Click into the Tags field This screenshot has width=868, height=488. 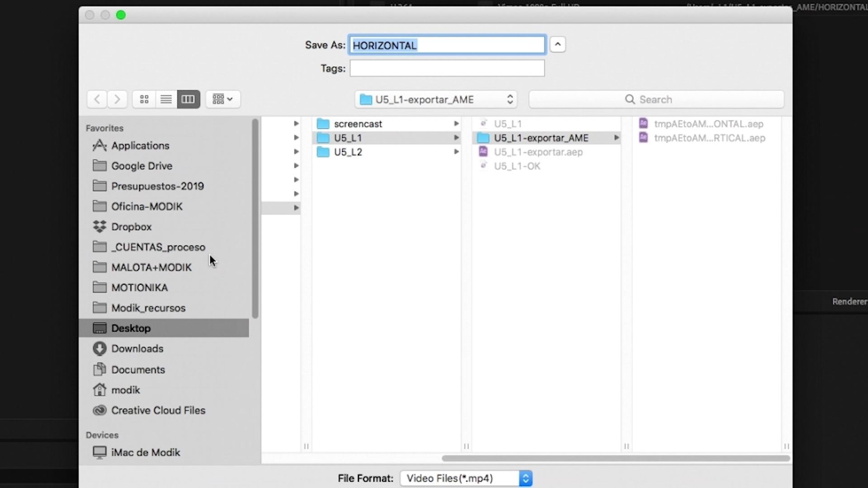(x=447, y=69)
